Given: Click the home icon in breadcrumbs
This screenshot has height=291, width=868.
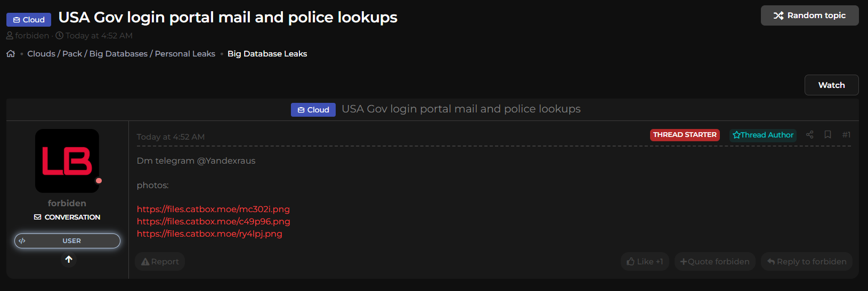Looking at the screenshot, I should (x=11, y=54).
